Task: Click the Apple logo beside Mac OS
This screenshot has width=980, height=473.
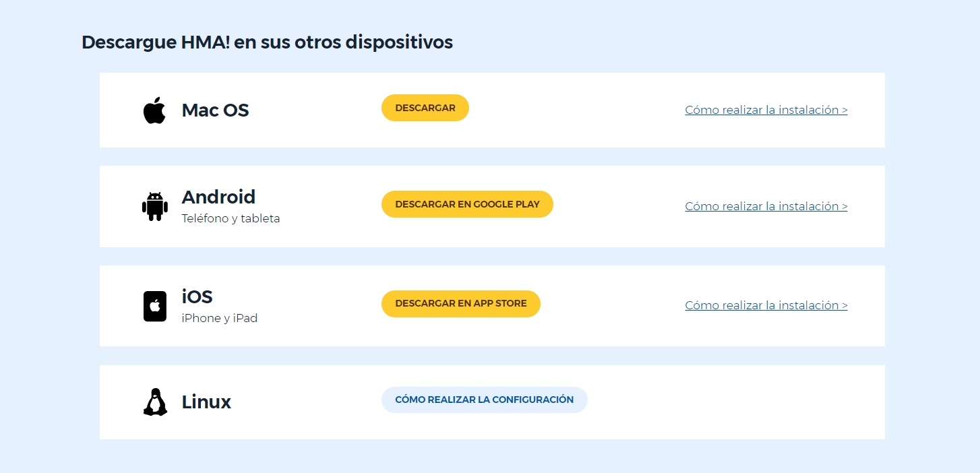Action: click(x=154, y=110)
